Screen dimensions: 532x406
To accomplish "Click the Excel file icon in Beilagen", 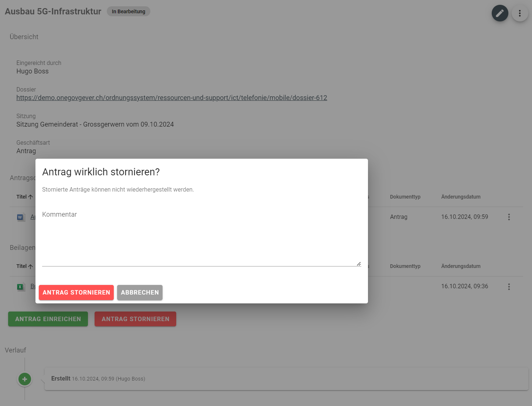I will [21, 287].
